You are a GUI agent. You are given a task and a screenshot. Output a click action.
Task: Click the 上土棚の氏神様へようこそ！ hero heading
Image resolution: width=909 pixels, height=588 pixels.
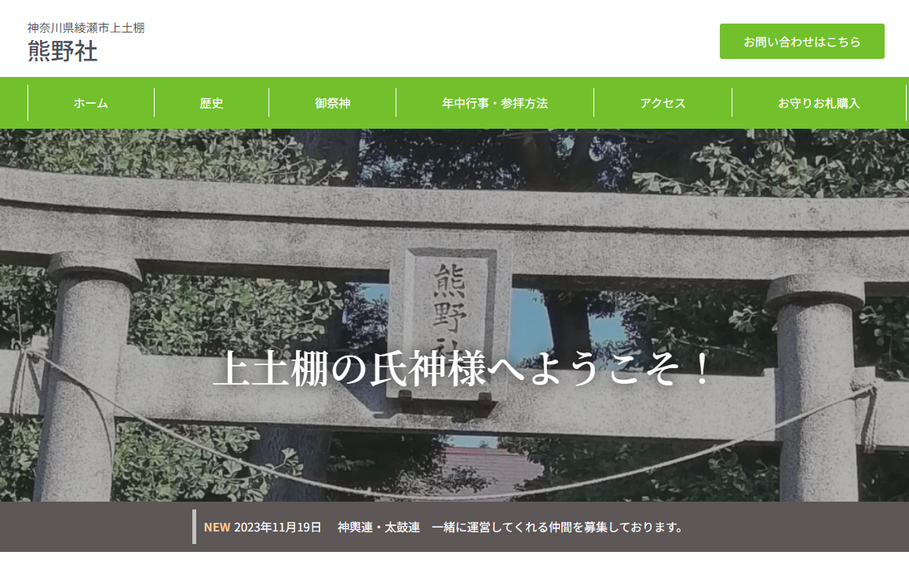pyautogui.click(x=463, y=369)
